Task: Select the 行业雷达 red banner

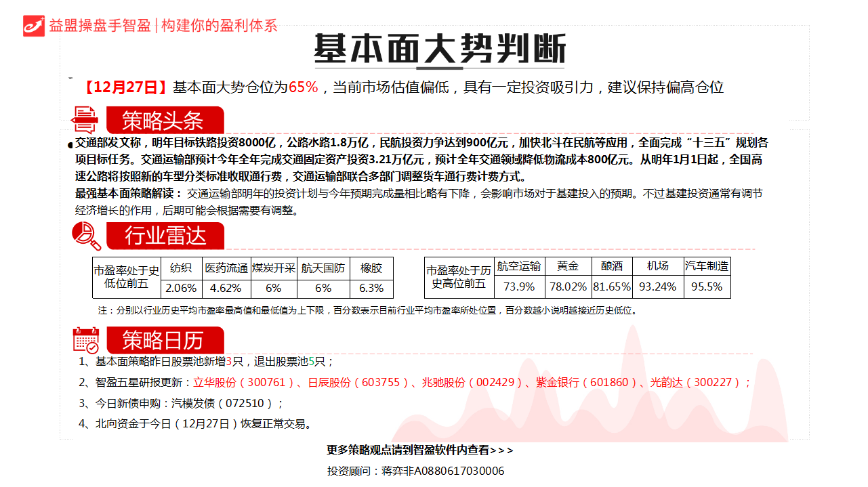Action: pos(165,236)
